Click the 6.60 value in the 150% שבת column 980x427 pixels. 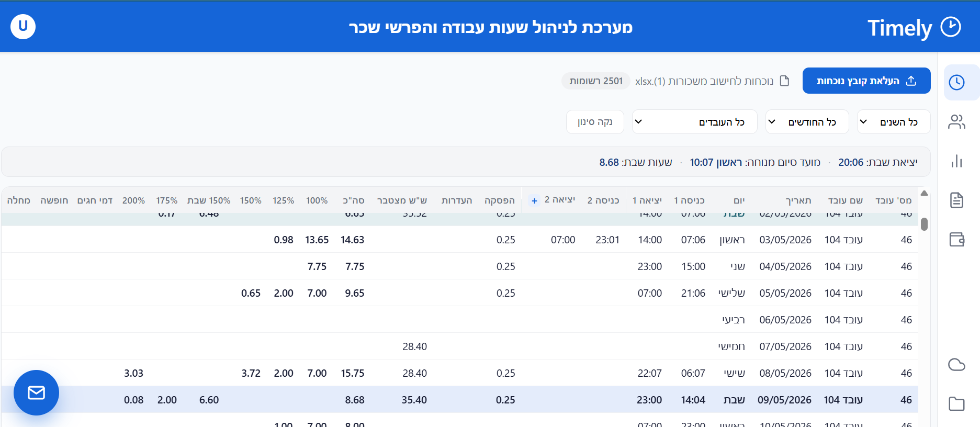click(x=209, y=400)
